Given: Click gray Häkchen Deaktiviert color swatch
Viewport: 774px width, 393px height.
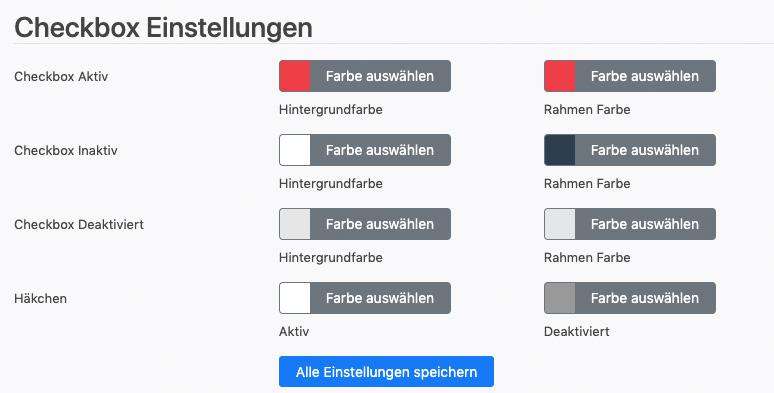Looking at the screenshot, I should 560,298.
